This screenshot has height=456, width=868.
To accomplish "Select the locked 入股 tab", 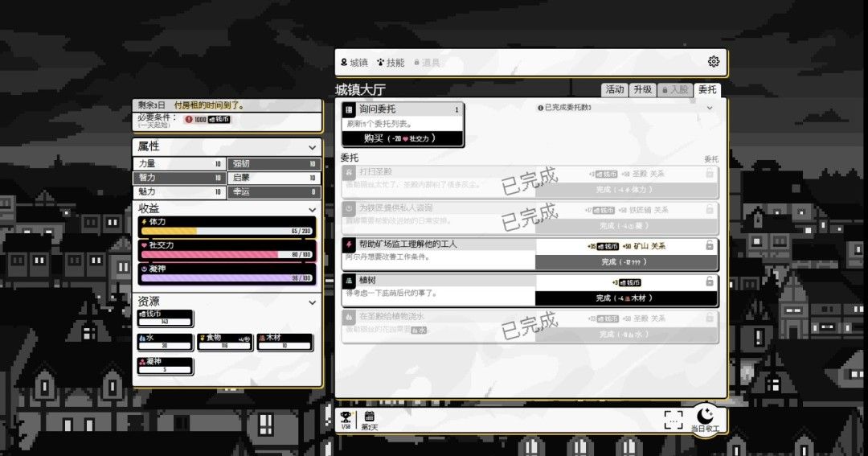I will coord(675,90).
